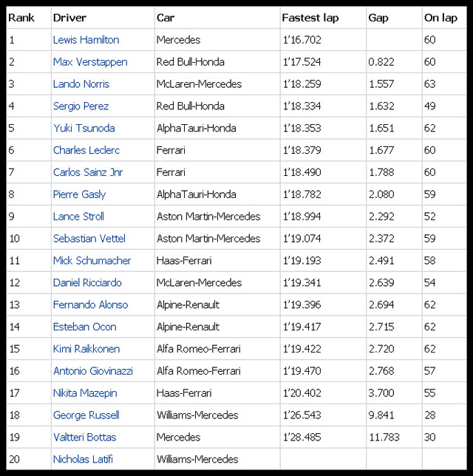Click the Max Verstappen link

[x=89, y=62]
